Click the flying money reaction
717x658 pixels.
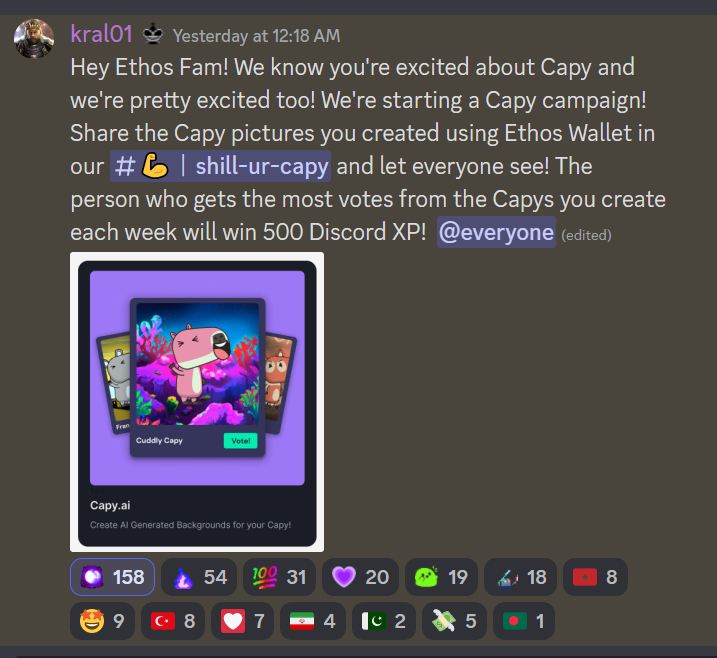pos(454,621)
